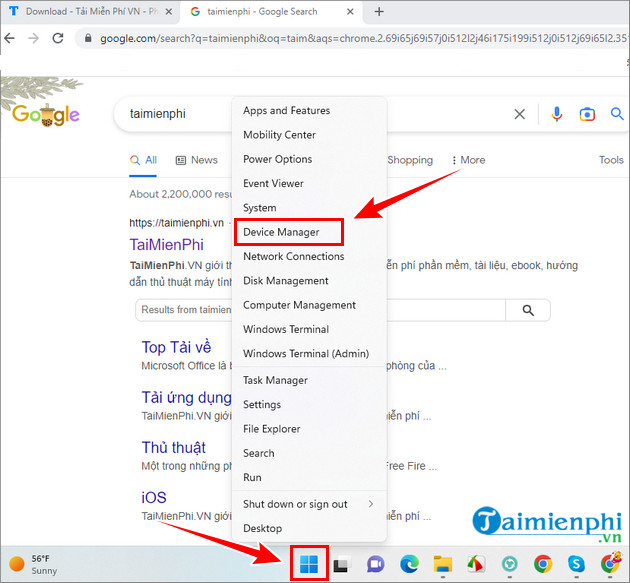The height and width of the screenshot is (583, 630).
Task: Close the taimienphi Google Search tab
Action: point(350,12)
